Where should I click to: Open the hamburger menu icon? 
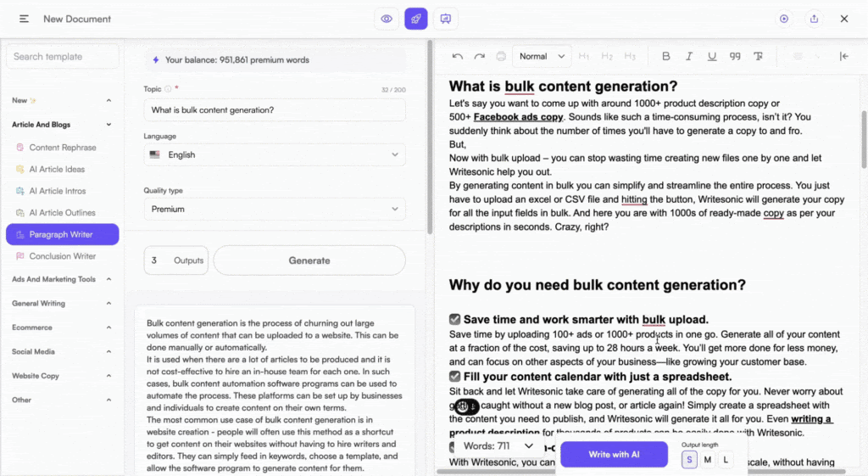24,19
